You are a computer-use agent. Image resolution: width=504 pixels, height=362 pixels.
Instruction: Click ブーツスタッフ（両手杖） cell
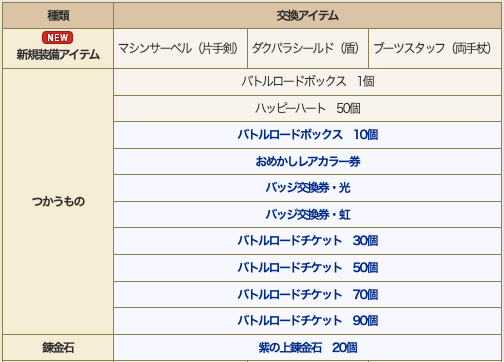click(435, 49)
